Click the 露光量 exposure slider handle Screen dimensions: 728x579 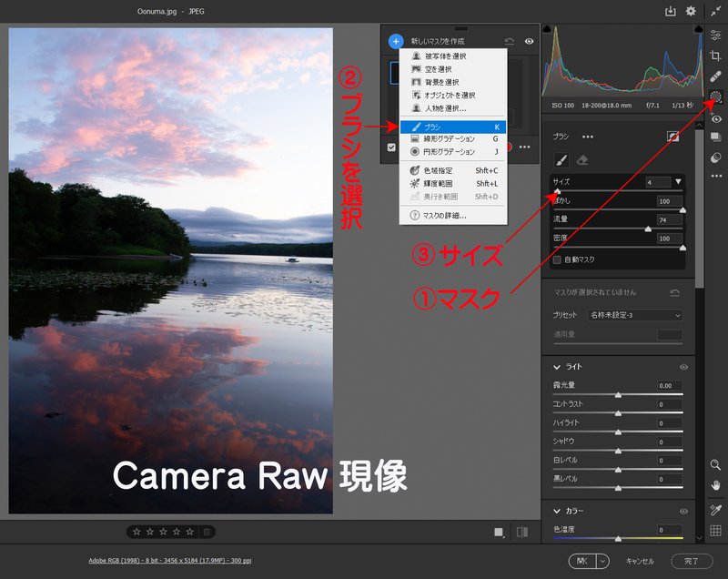(x=618, y=395)
